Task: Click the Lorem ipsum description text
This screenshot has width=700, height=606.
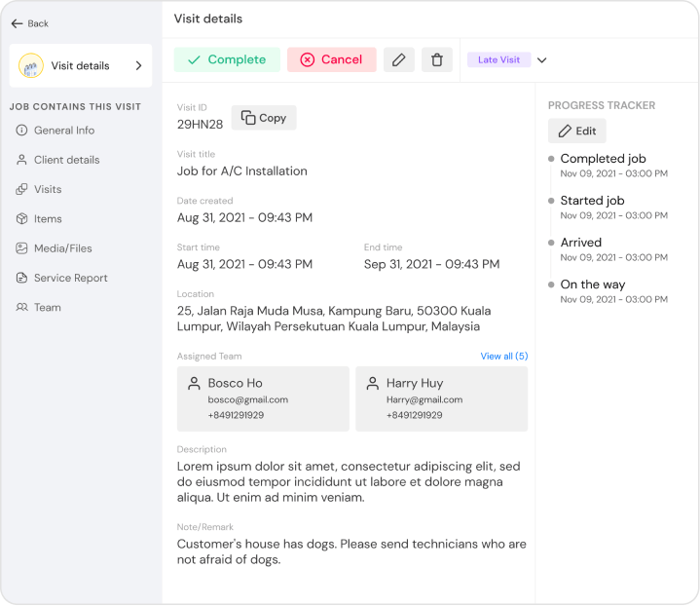Action: point(349,481)
